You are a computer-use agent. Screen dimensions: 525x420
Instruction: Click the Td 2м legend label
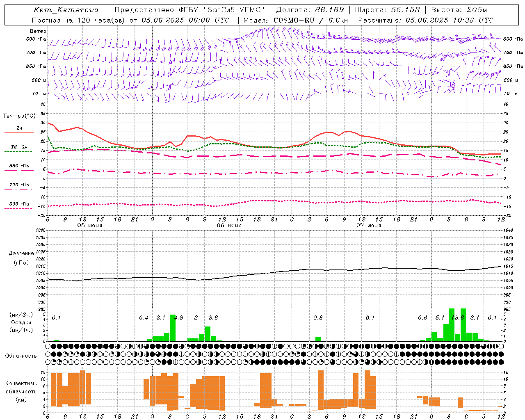(x=19, y=147)
